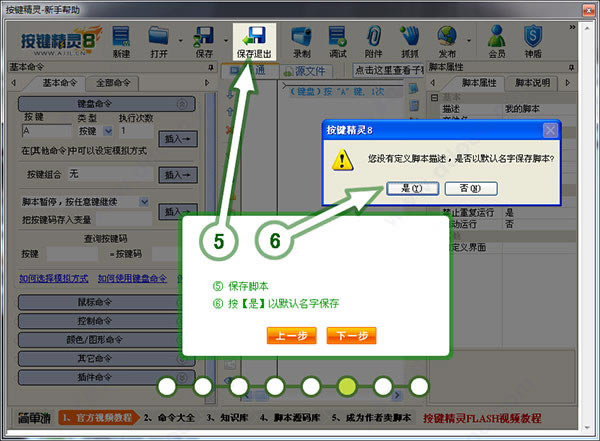Open the 会员 member icon

pyautogui.click(x=497, y=42)
